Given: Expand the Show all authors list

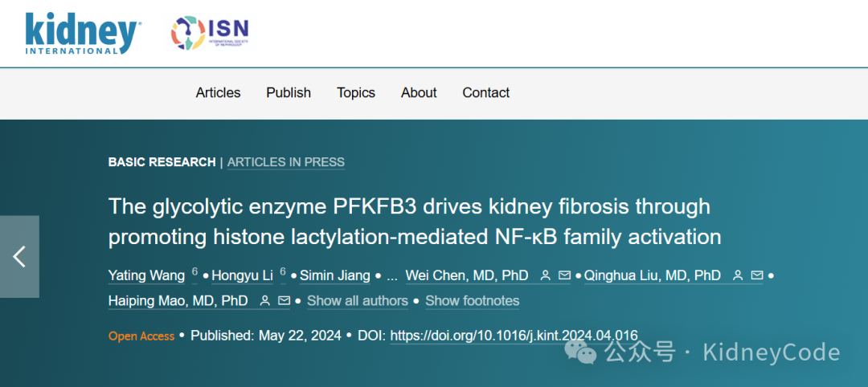Looking at the screenshot, I should point(358,301).
